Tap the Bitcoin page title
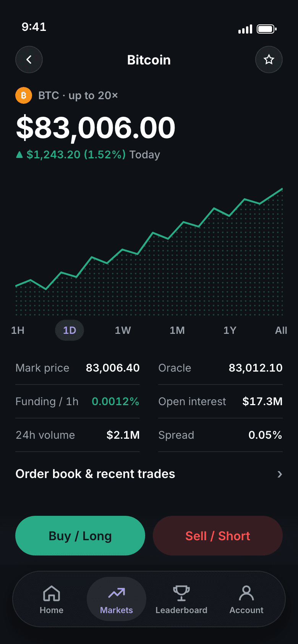This screenshot has height=644, width=298. click(x=149, y=60)
